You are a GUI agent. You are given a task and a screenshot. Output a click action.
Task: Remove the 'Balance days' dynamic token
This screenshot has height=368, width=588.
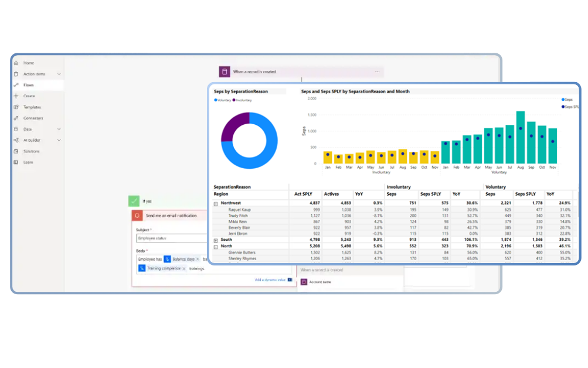[198, 259]
